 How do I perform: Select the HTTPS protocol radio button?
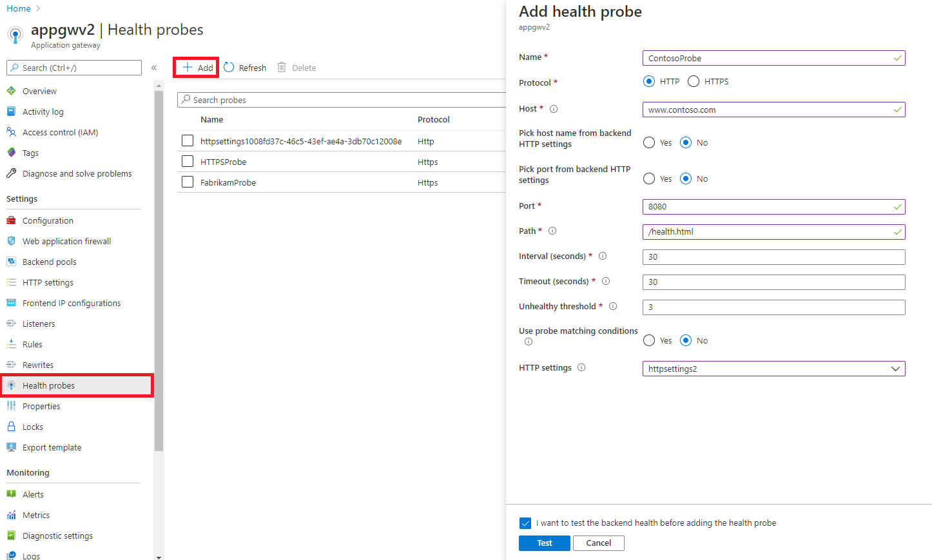[694, 81]
